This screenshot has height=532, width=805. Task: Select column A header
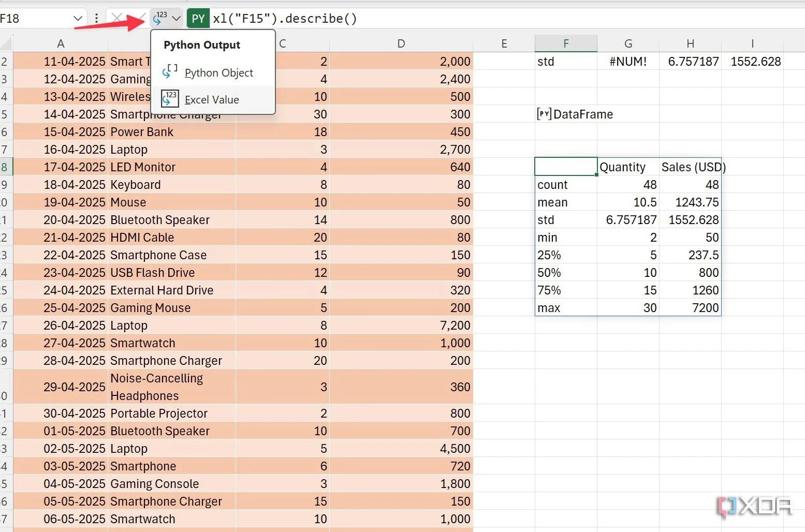(x=61, y=43)
